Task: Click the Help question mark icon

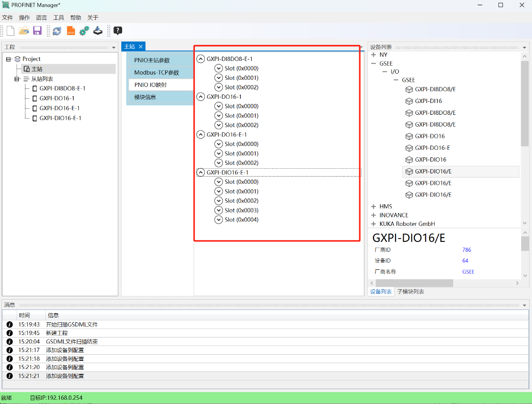Action: [x=118, y=31]
